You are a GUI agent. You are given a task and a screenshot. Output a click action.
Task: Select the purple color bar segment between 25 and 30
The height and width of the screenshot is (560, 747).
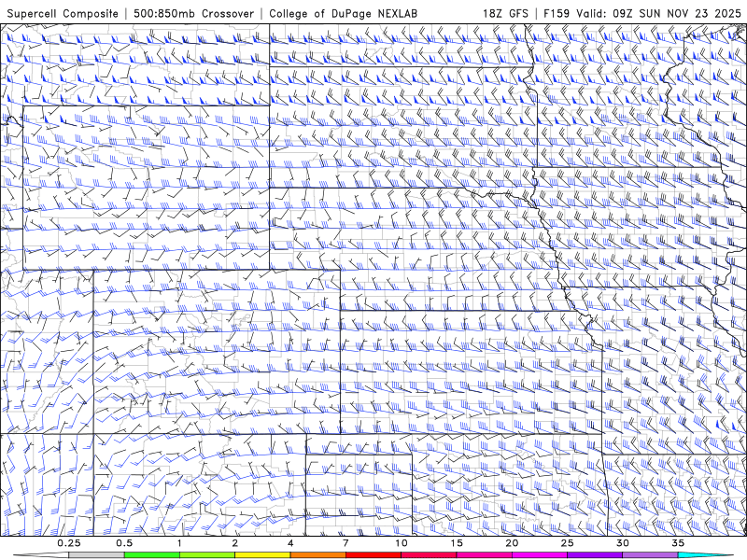[x=595, y=555]
